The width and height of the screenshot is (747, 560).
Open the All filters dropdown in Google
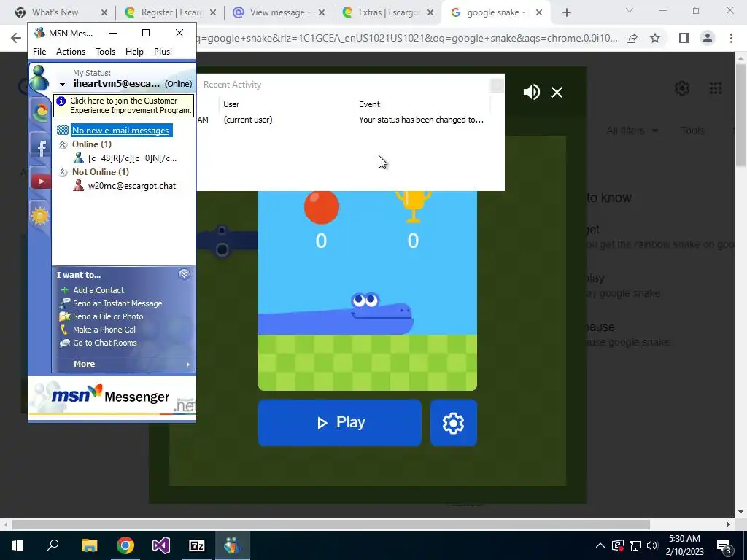tap(632, 131)
